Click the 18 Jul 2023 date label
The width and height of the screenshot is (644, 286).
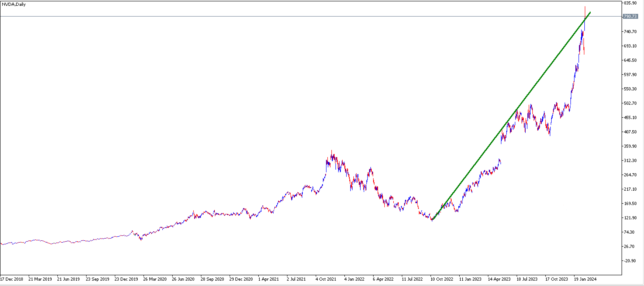pos(527,279)
